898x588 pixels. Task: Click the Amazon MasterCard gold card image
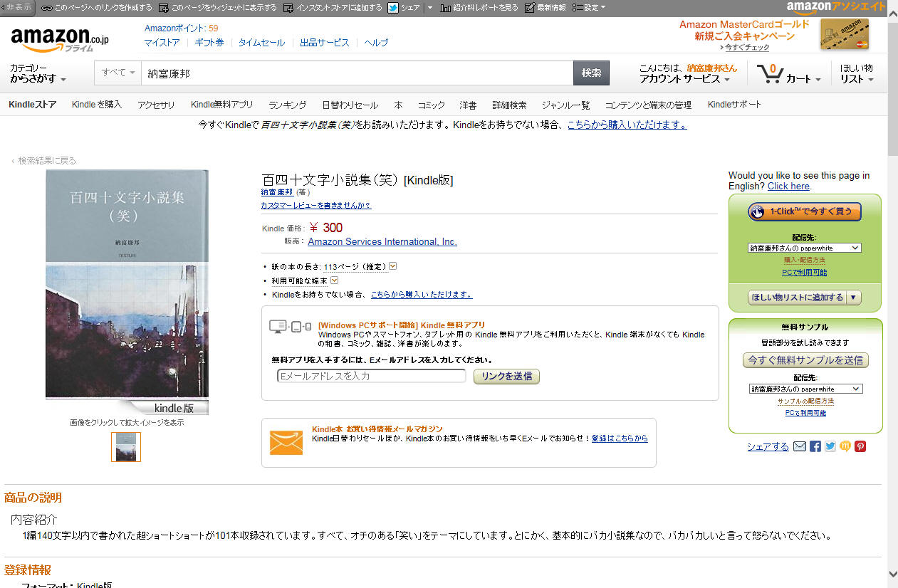(845, 34)
